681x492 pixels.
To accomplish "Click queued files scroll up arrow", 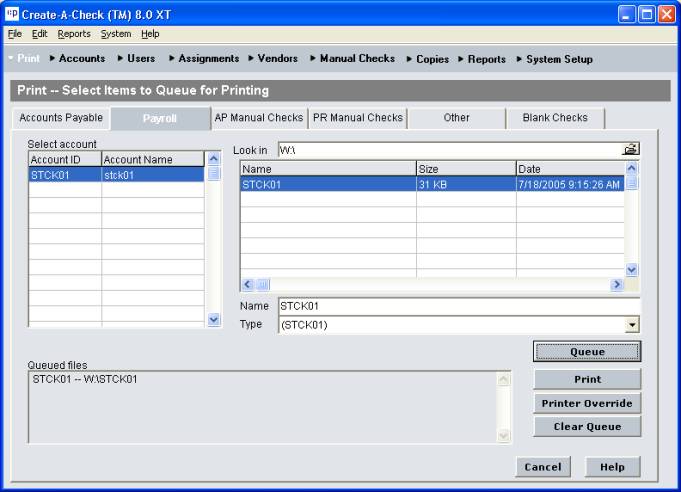I will (503, 380).
